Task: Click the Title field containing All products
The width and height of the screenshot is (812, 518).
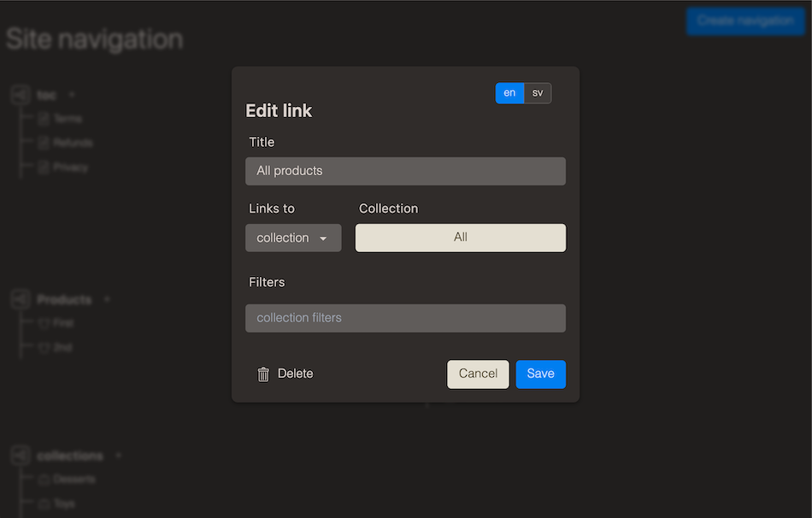Action: coord(405,171)
